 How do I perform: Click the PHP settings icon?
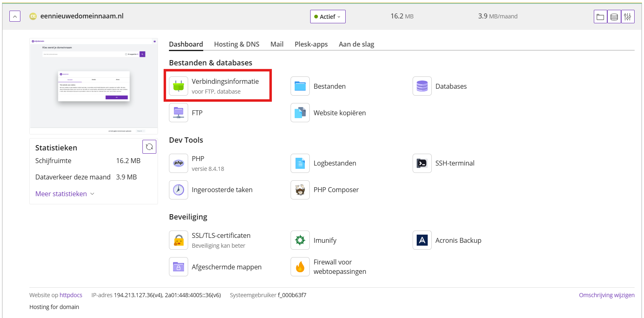[178, 163]
